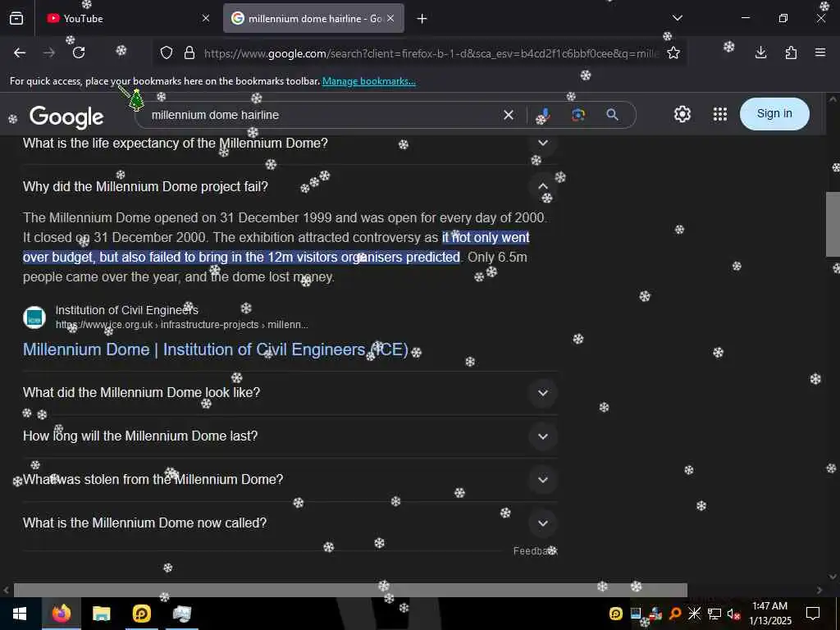Click the muted volume tray icon

click(x=733, y=614)
